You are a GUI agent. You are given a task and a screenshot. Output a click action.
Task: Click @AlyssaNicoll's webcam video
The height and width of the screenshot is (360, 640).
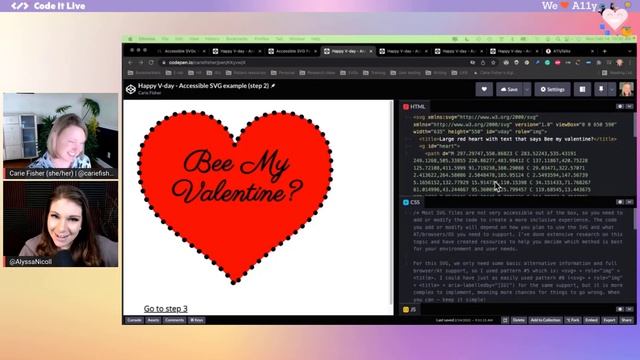coord(61,224)
